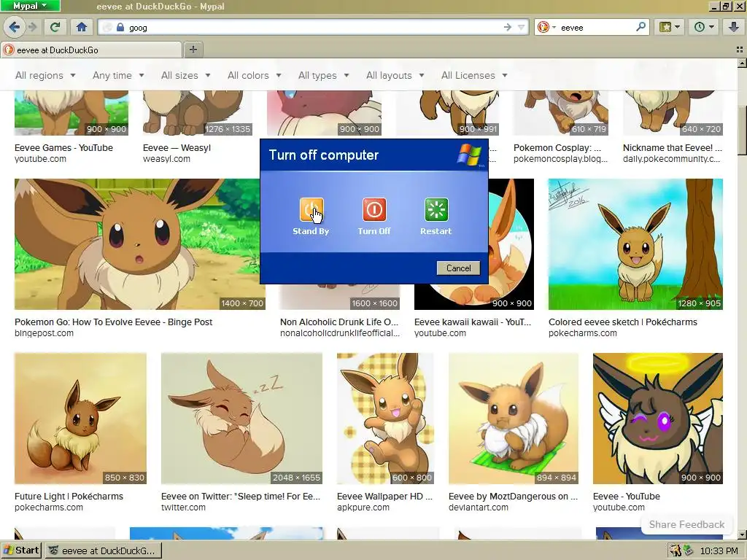Select the 'eevee at DuckDuckGo' tab
The width and height of the screenshot is (747, 560).
91,50
